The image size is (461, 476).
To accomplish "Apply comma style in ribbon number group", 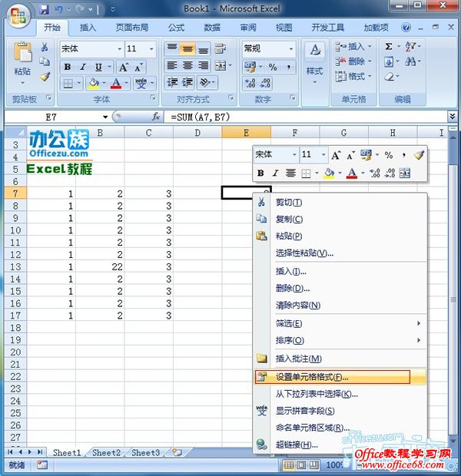I will click(x=288, y=67).
